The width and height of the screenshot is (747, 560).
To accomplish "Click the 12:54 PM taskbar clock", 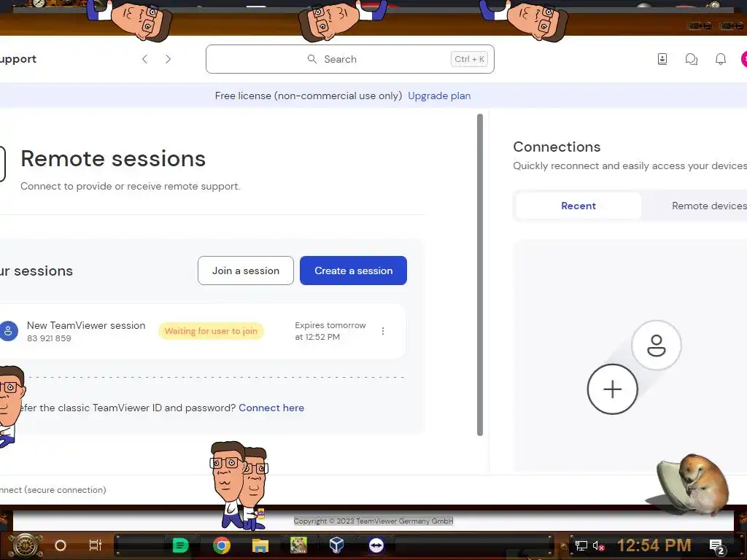I will coord(654,545).
